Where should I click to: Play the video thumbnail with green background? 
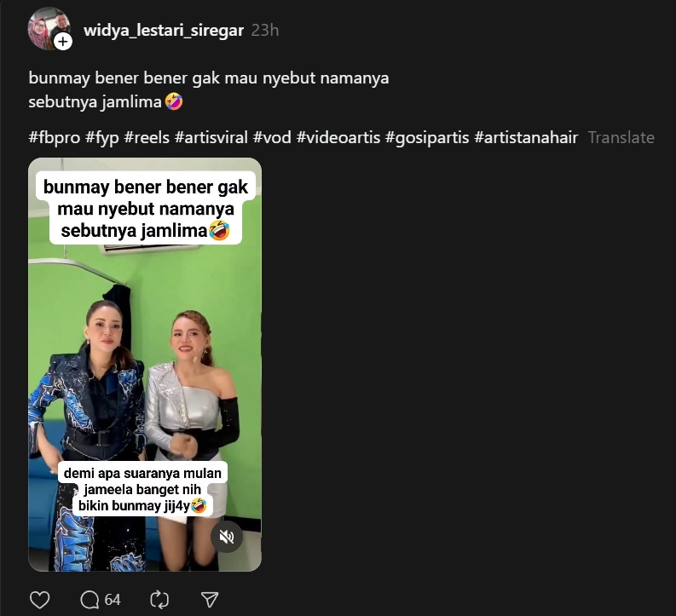[145, 365]
